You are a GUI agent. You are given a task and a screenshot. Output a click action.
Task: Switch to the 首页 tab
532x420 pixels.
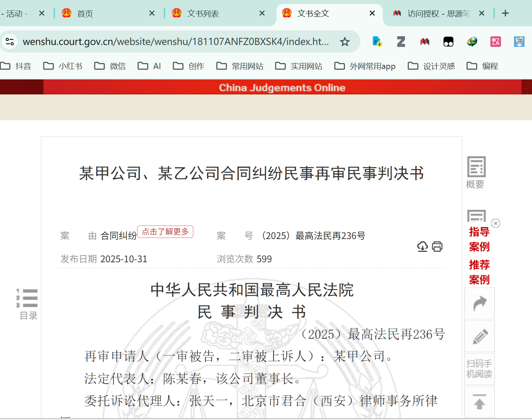[85, 14]
